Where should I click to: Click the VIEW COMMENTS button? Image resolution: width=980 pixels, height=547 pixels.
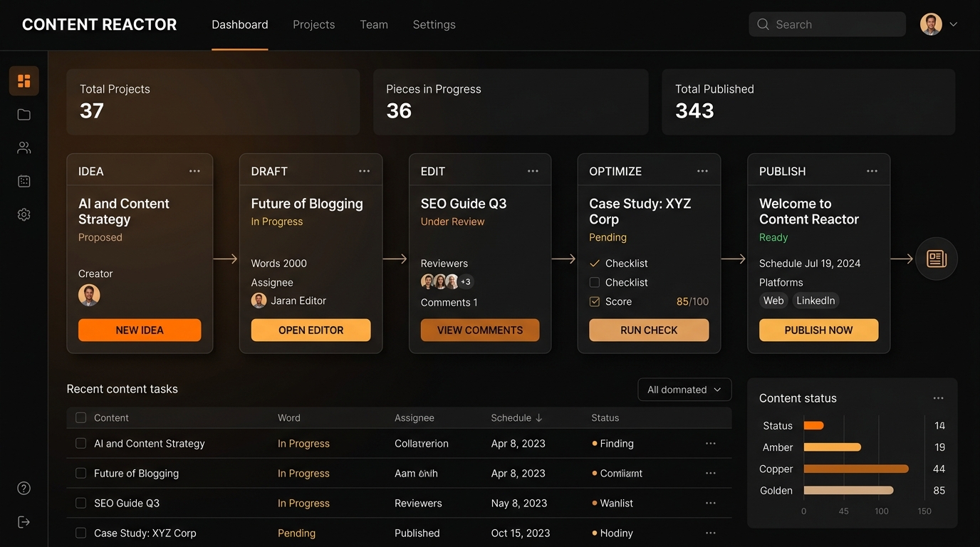coord(480,330)
